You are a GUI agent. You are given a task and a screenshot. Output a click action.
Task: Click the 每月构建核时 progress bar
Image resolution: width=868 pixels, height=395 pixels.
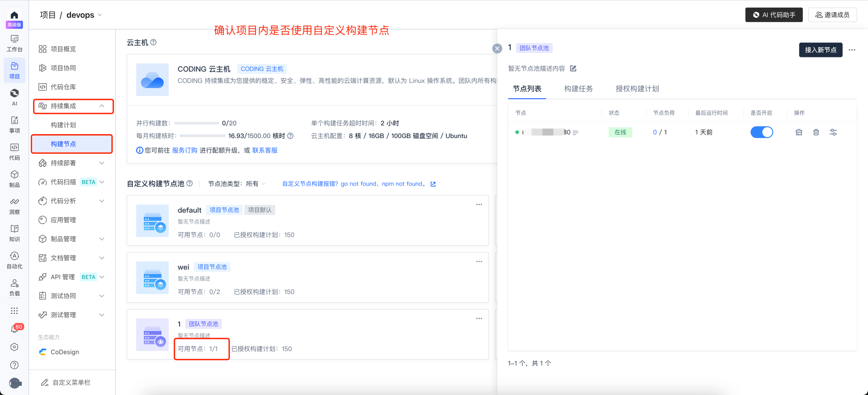(x=203, y=136)
